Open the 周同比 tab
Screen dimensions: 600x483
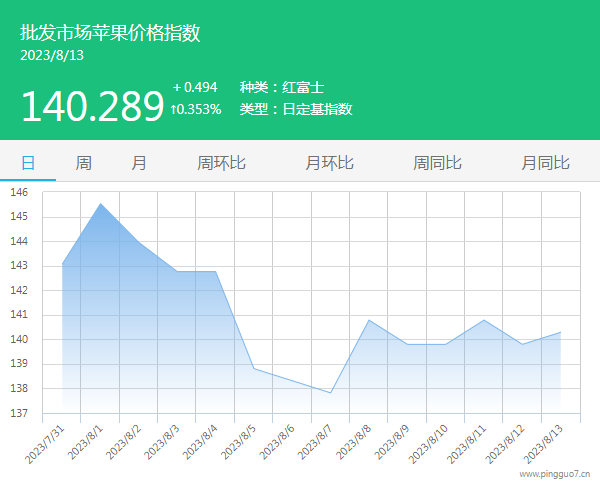437,162
